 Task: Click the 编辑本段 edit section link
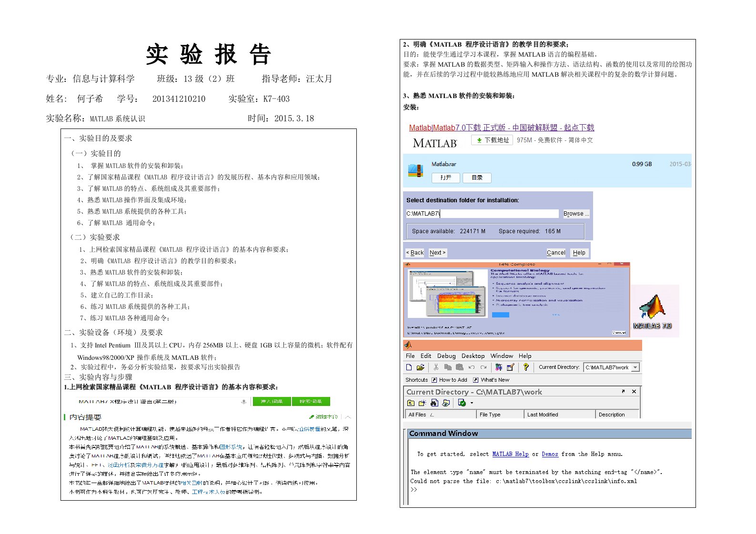(323, 416)
